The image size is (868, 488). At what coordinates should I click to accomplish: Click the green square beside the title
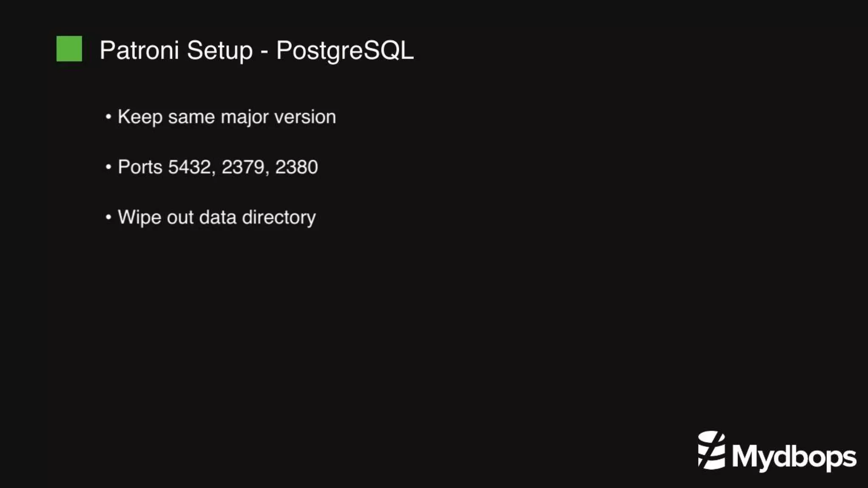69,49
